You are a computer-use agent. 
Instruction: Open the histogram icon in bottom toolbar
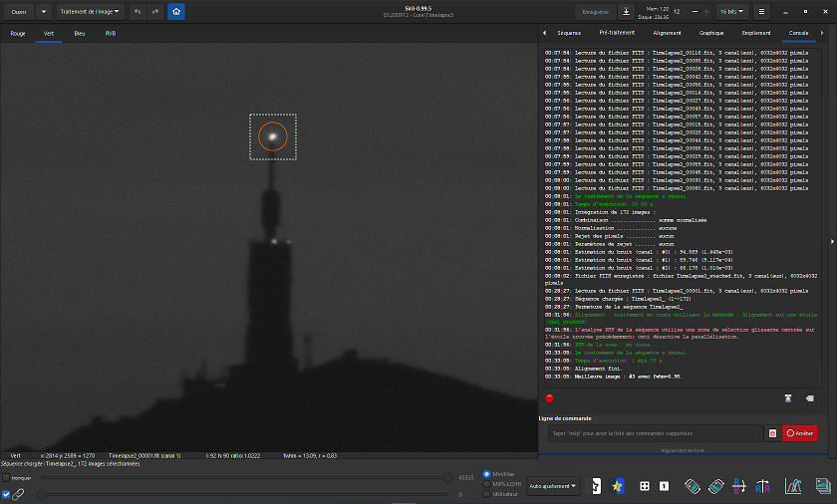click(794, 486)
